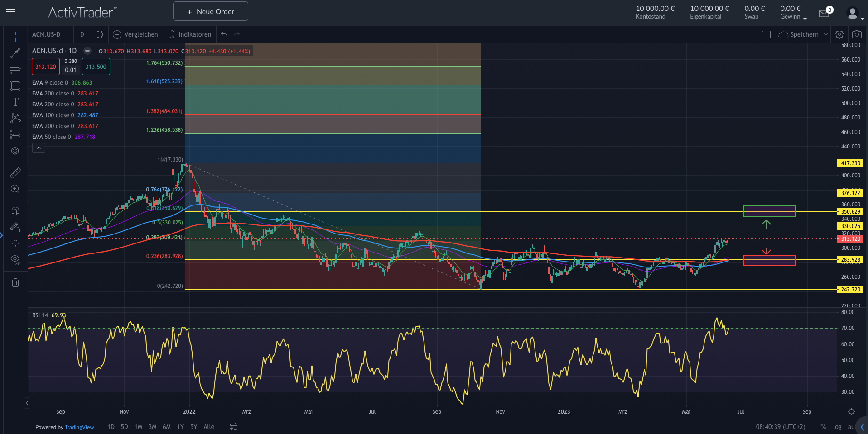Select the trend line drawing tool
868x434 pixels.
click(15, 53)
